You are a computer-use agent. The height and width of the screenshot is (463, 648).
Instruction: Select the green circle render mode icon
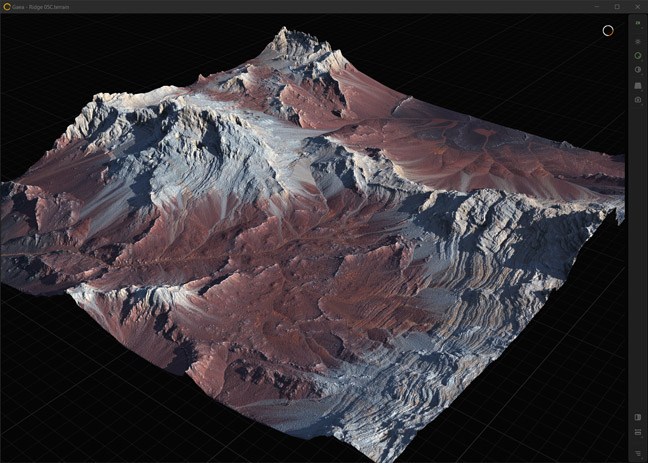tap(638, 55)
